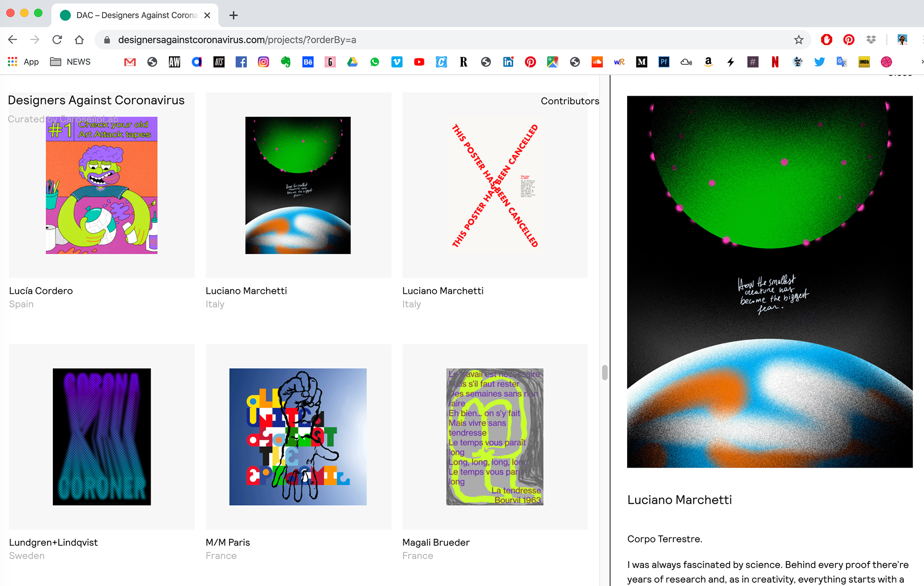Open the WhatsApp bookmark
Screen dimensions: 924x586
pyautogui.click(x=374, y=62)
